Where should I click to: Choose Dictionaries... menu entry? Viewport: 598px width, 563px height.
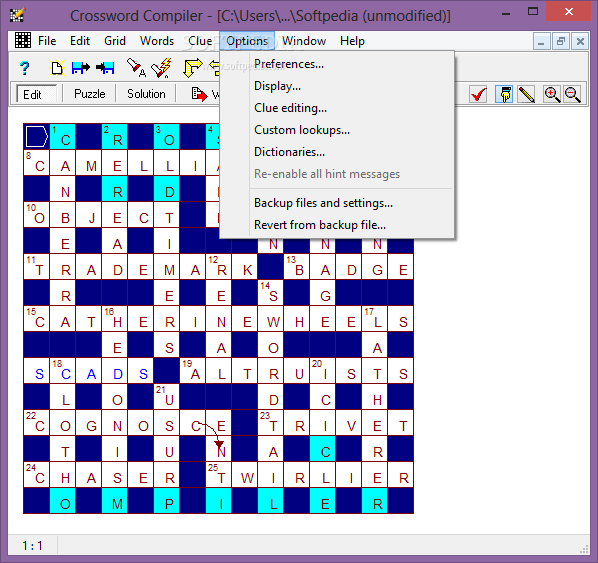(337, 152)
